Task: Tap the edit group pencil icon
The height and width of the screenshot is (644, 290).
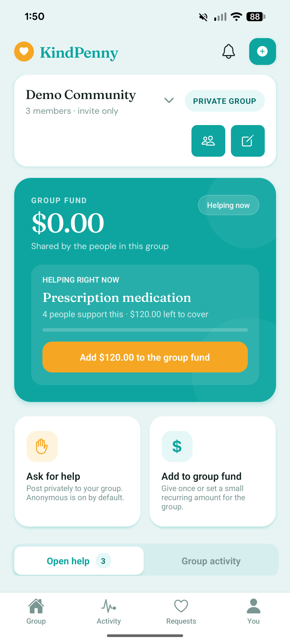Action: pos(248,141)
